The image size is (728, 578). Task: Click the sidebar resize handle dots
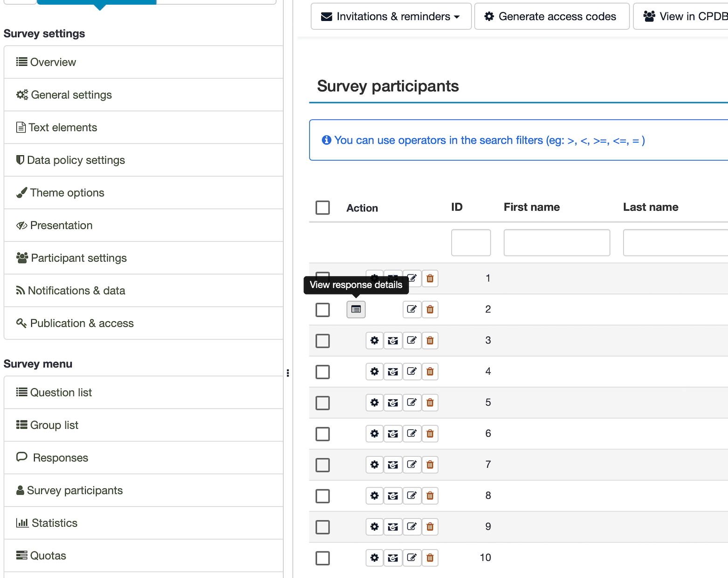tap(288, 373)
